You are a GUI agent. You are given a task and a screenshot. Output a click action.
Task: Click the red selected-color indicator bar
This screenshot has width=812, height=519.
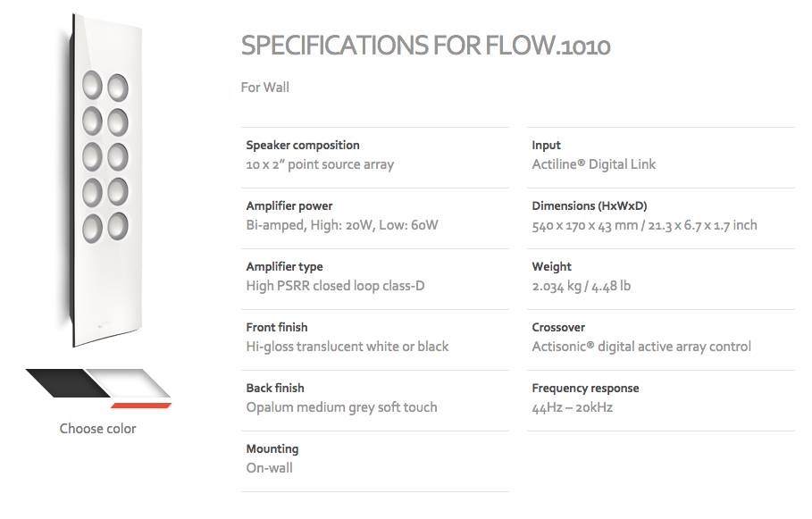click(x=141, y=405)
